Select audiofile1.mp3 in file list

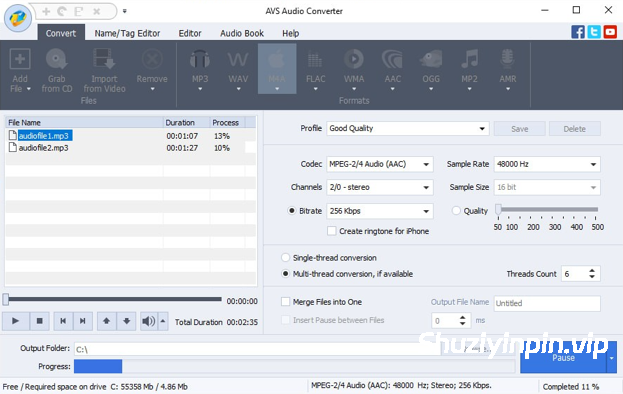[44, 136]
